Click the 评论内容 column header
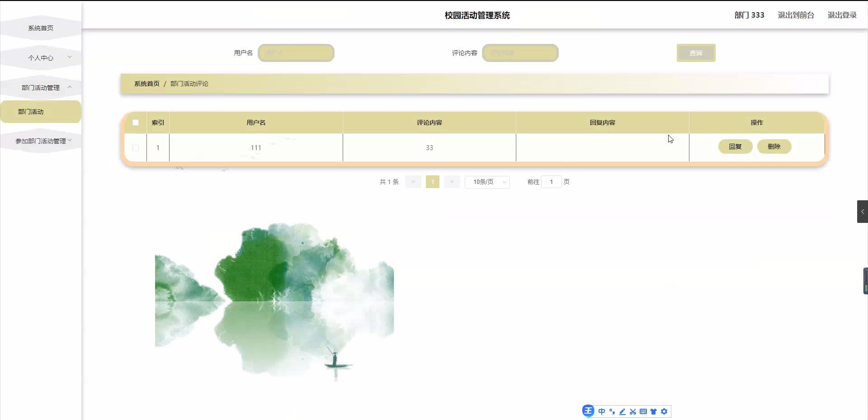The width and height of the screenshot is (868, 420). click(429, 123)
